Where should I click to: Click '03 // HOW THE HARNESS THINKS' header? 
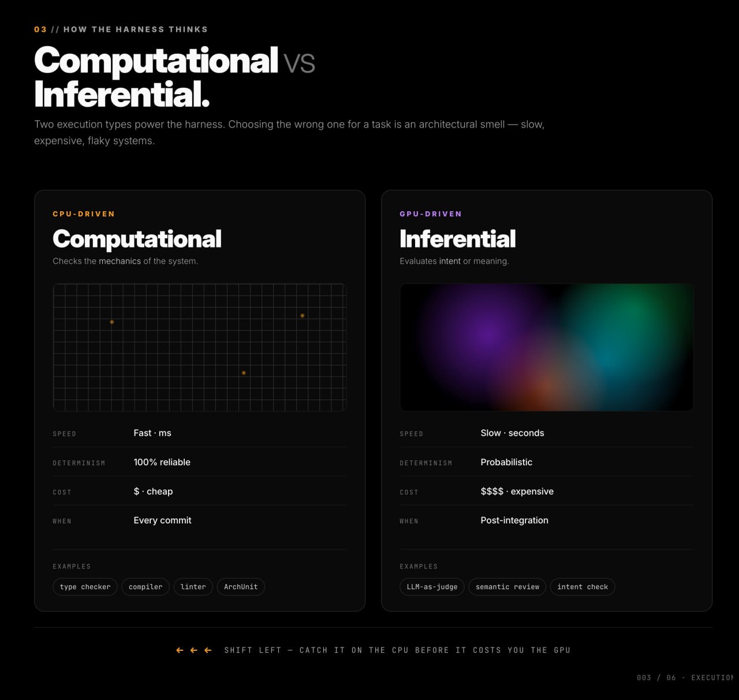pos(121,29)
